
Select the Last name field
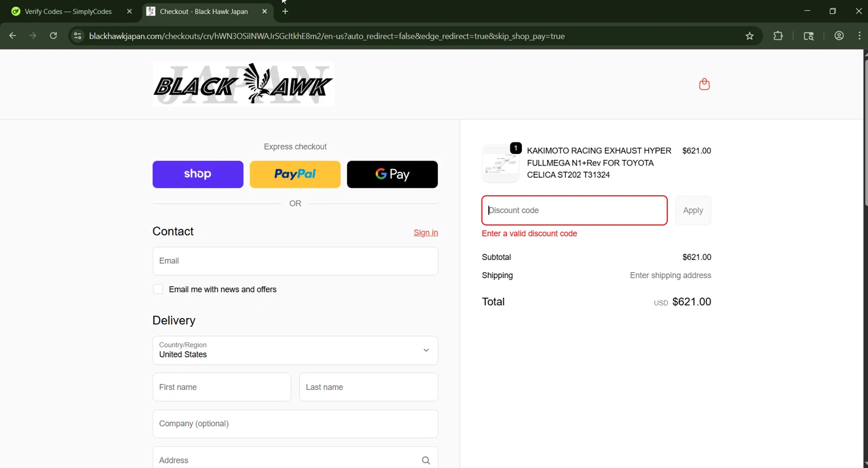point(369,387)
